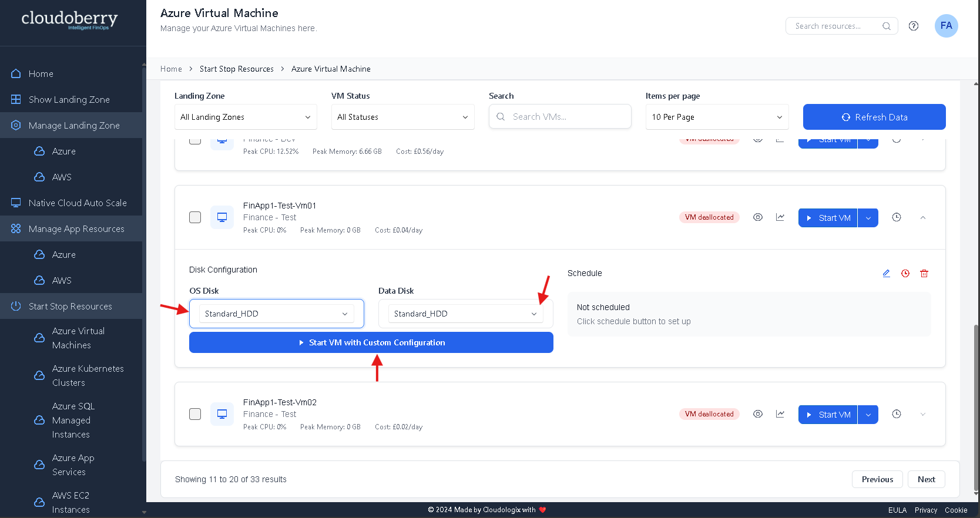980x518 pixels.
Task: Expand the FinApp1-Test-Vm02 row chevron
Action: pyautogui.click(x=923, y=414)
